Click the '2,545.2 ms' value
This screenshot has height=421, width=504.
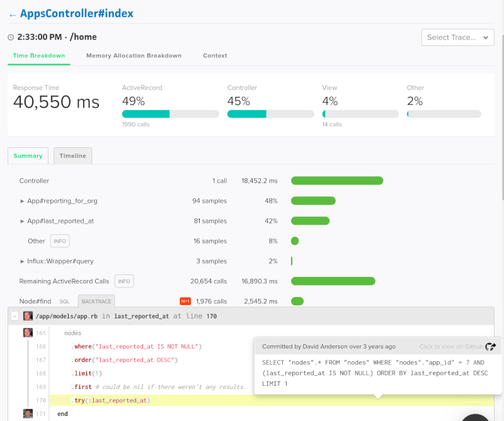(261, 301)
